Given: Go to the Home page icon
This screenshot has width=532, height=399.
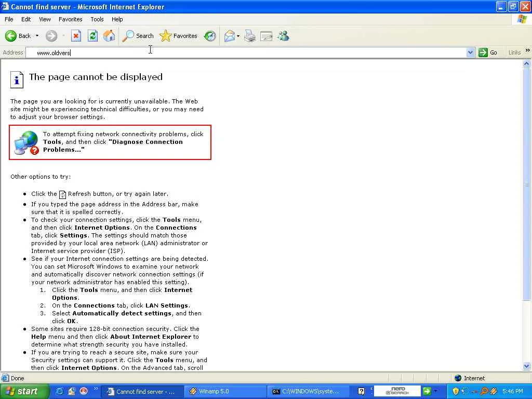Looking at the screenshot, I should click(109, 36).
